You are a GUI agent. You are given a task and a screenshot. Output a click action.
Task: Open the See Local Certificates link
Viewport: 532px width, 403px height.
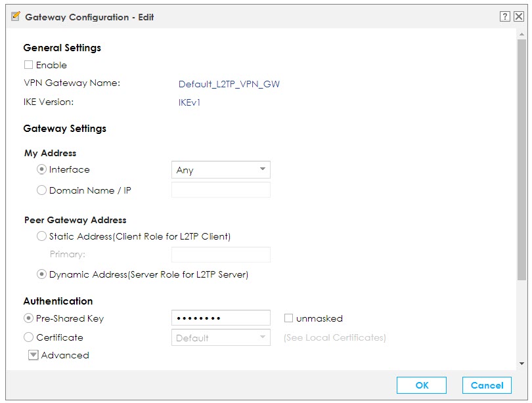[x=334, y=338]
